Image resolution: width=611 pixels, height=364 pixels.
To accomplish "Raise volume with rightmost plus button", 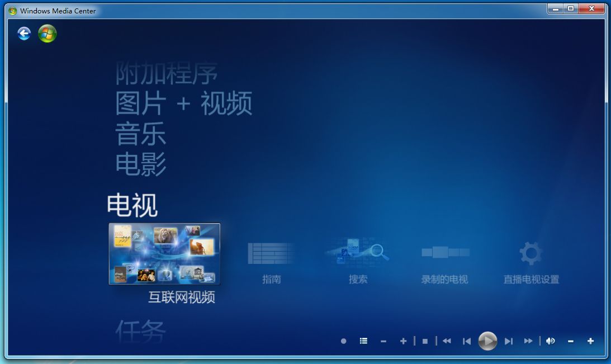I will pos(590,342).
